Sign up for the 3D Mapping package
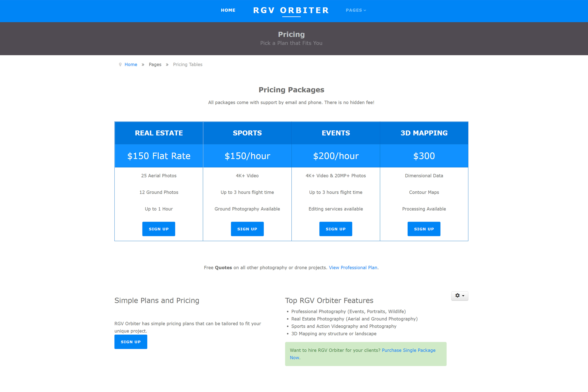 click(424, 229)
